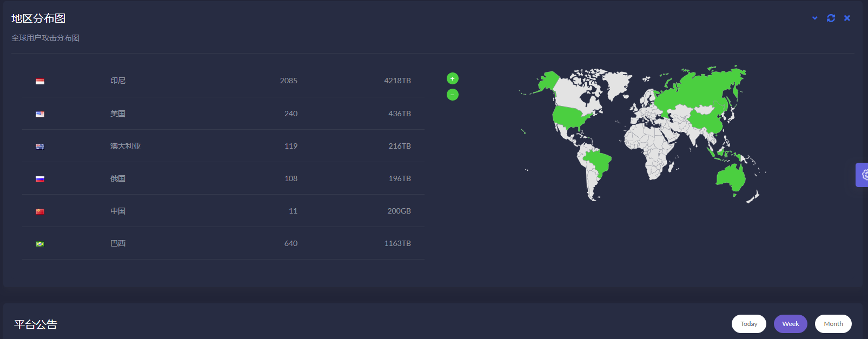868x339 pixels.
Task: Click the 澳大利亚 country name
Action: pyautogui.click(x=125, y=146)
